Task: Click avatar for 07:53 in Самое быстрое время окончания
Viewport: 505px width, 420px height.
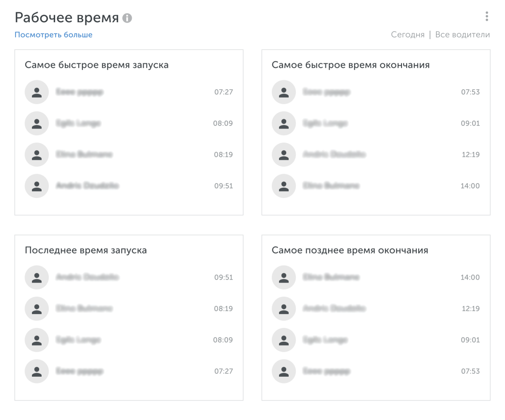Action: tap(284, 92)
